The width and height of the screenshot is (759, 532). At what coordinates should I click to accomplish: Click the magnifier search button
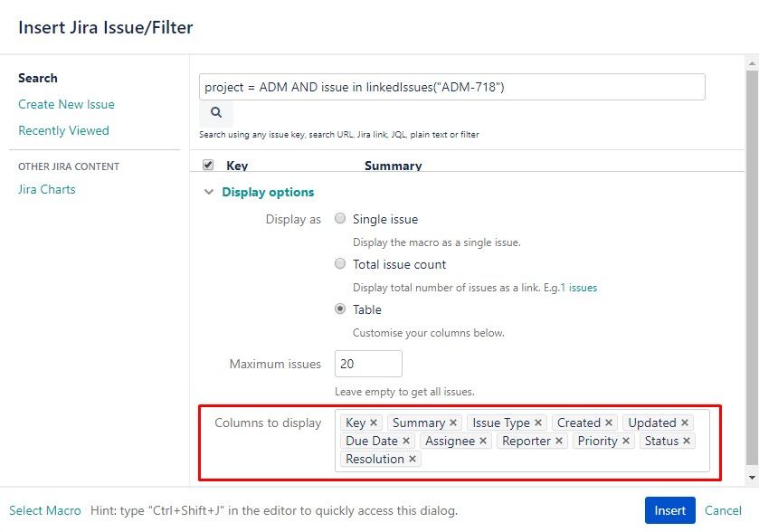point(216,112)
